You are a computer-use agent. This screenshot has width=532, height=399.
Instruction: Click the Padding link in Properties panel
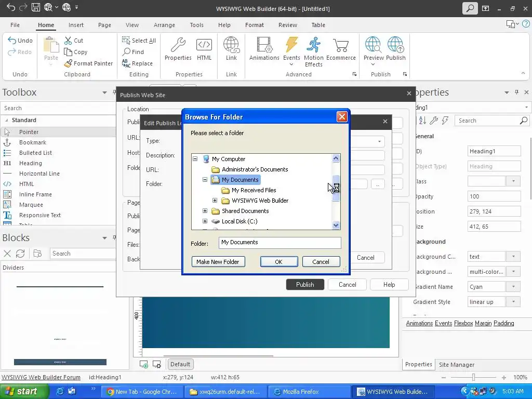click(x=503, y=323)
